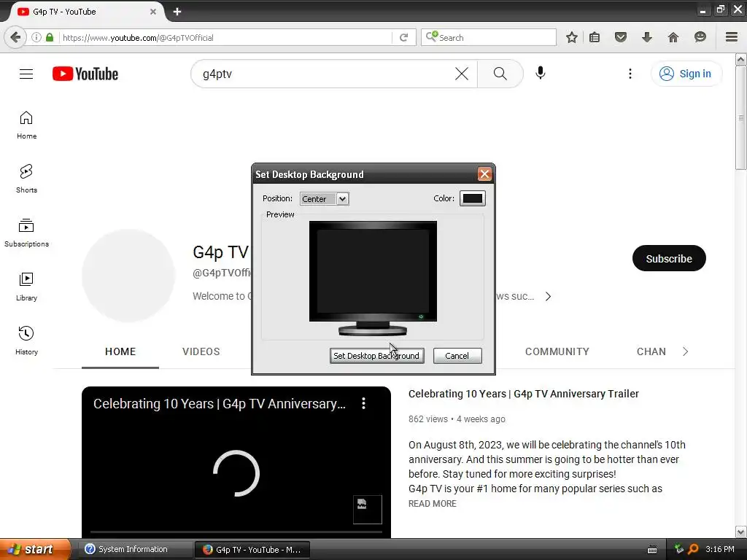Expand the channel description chevron

548,296
